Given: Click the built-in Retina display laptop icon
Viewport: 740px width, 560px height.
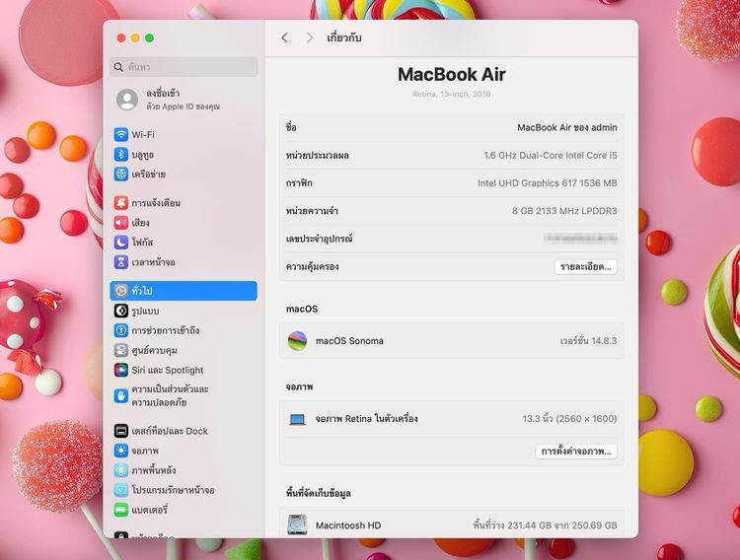Looking at the screenshot, I should point(297,419).
